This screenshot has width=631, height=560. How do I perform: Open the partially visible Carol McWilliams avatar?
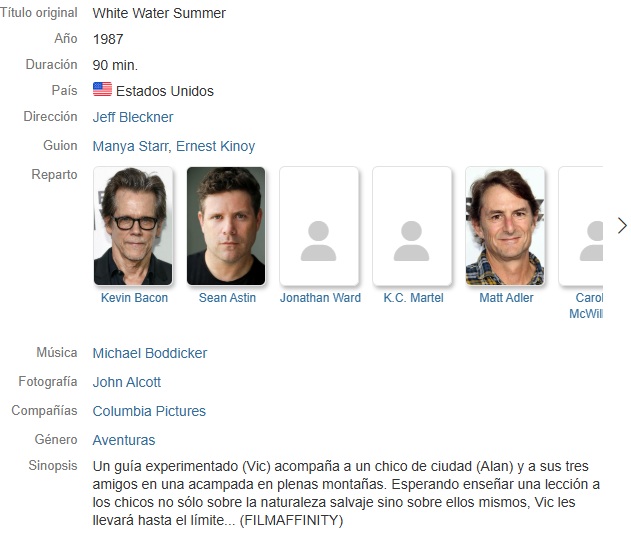point(581,226)
